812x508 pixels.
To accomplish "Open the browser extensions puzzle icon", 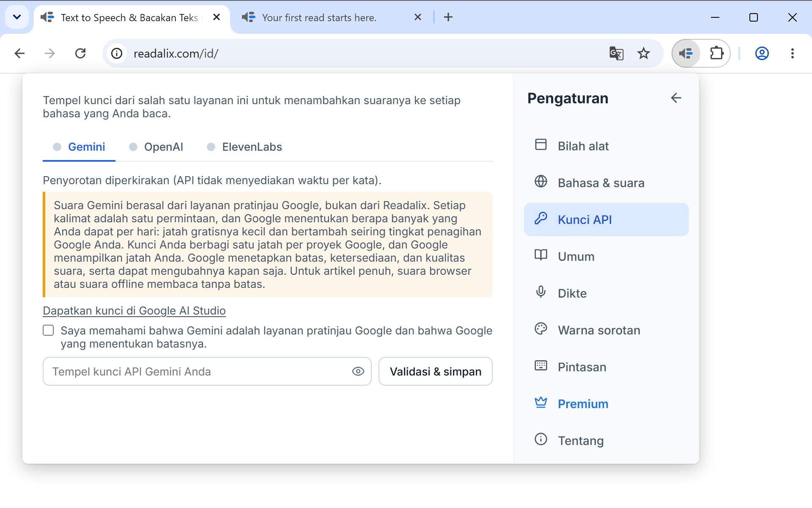I will pos(716,53).
